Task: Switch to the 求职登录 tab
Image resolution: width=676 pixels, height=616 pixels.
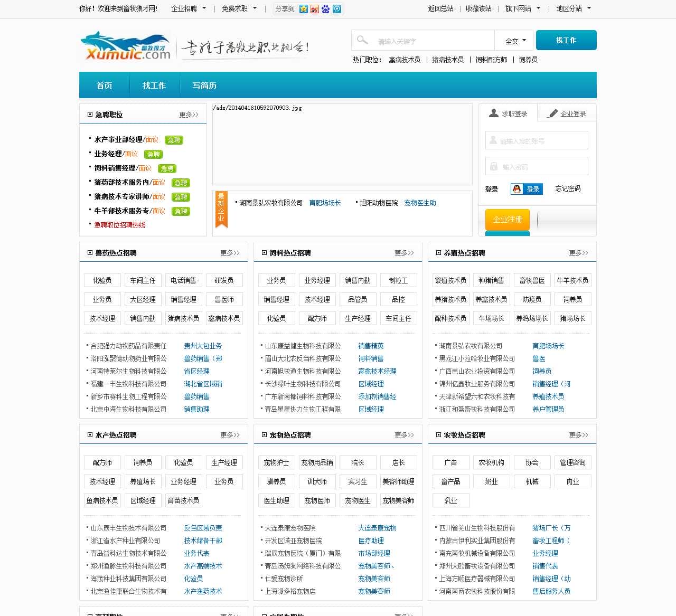Action: [x=508, y=113]
